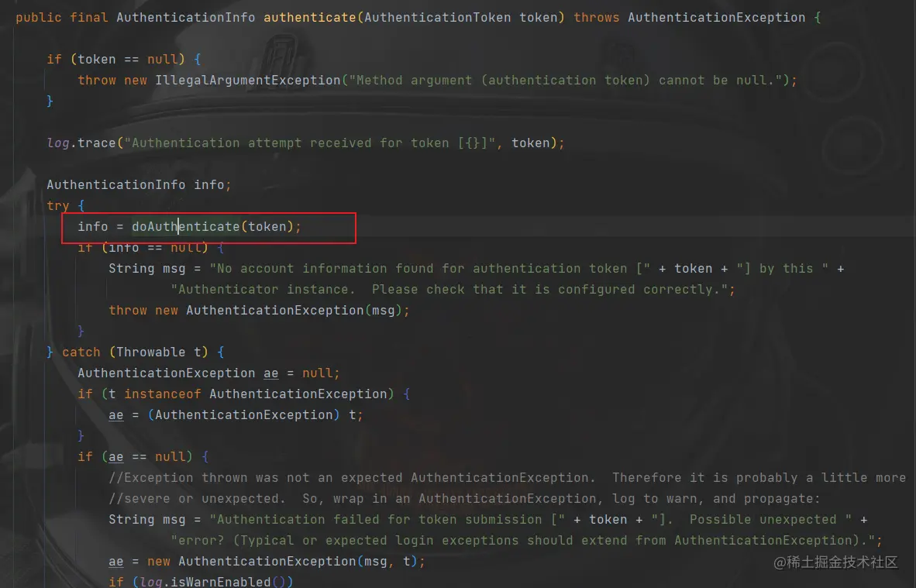The width and height of the screenshot is (916, 588).
Task: Click the 'public' modifier keyword
Action: coord(39,18)
